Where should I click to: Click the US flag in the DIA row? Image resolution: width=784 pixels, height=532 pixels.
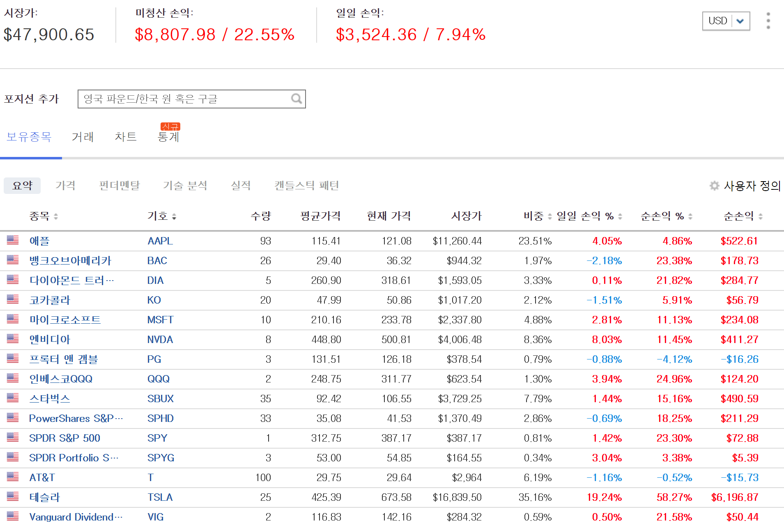tap(13, 279)
